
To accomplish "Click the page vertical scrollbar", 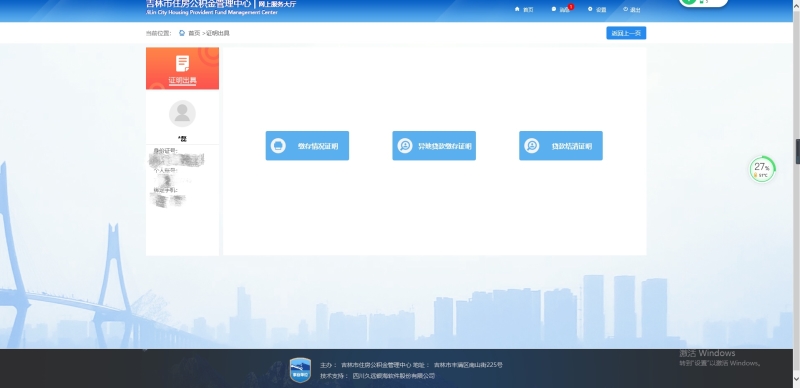I will (796, 194).
